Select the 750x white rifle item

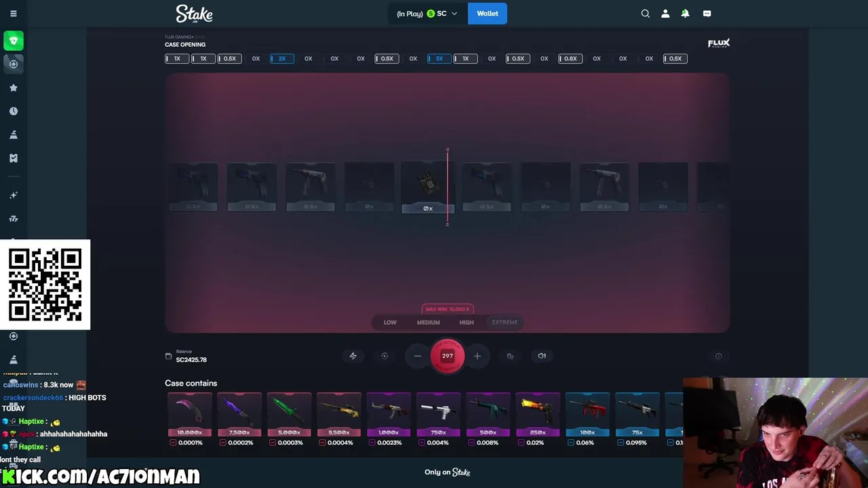[x=438, y=415]
